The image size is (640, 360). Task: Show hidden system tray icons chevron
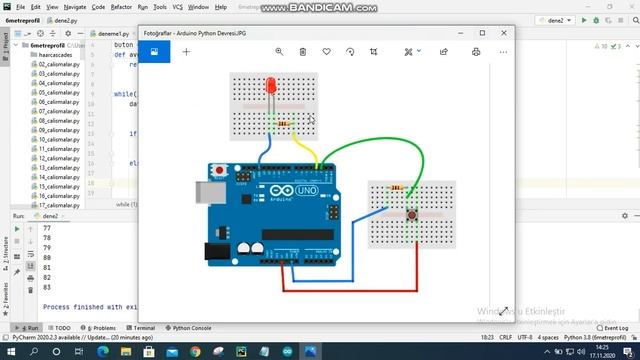click(x=547, y=351)
